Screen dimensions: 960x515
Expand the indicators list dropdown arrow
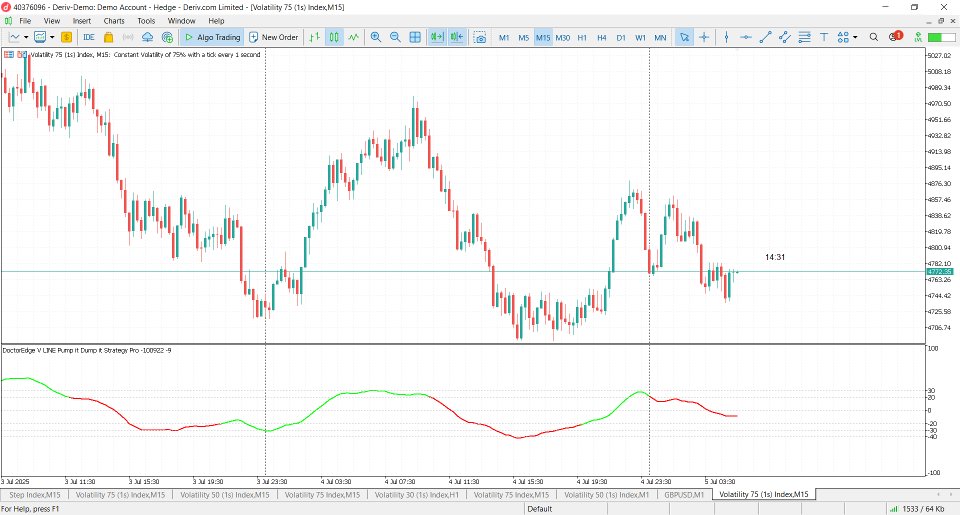[52, 37]
